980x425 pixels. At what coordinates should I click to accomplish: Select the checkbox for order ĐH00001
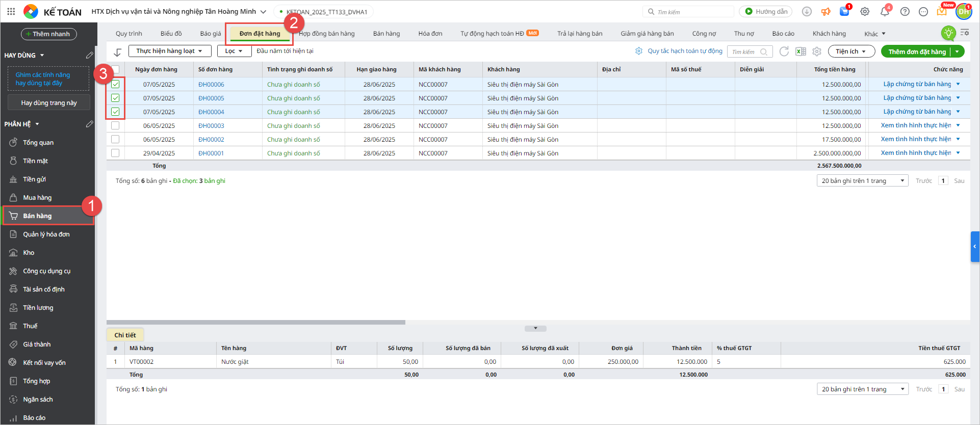(x=115, y=153)
